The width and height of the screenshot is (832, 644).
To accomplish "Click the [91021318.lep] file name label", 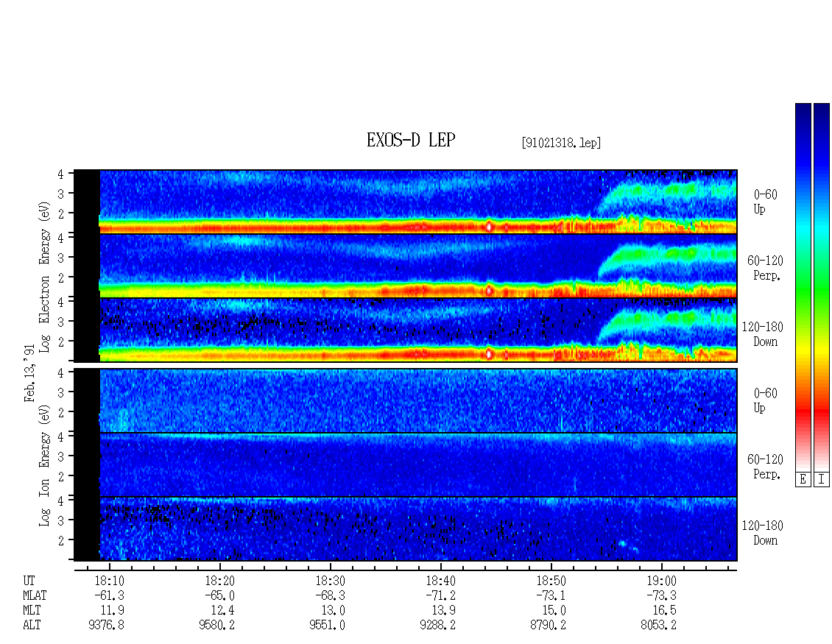I will pyautogui.click(x=561, y=143).
